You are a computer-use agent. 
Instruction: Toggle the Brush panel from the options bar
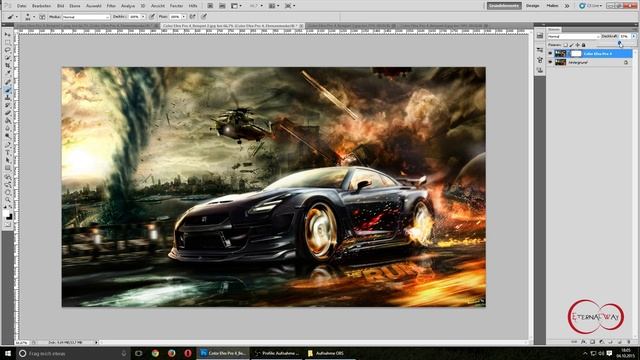[42, 17]
